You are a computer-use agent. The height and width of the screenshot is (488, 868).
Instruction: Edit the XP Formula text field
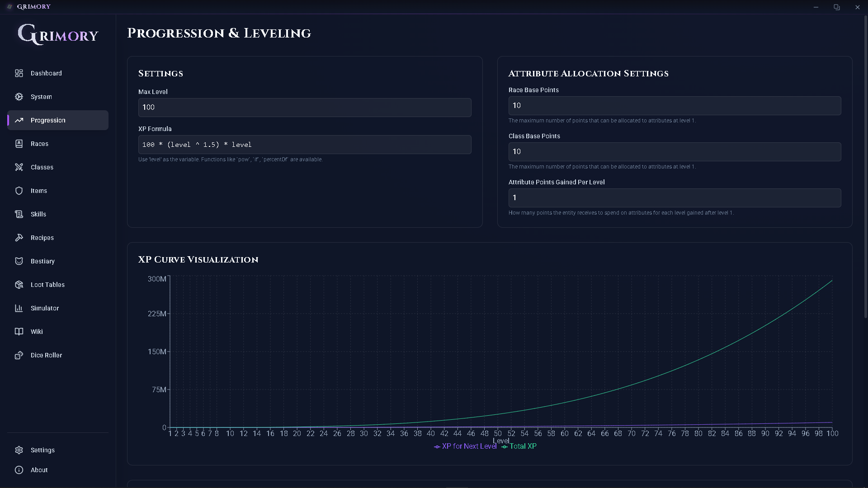tap(304, 145)
